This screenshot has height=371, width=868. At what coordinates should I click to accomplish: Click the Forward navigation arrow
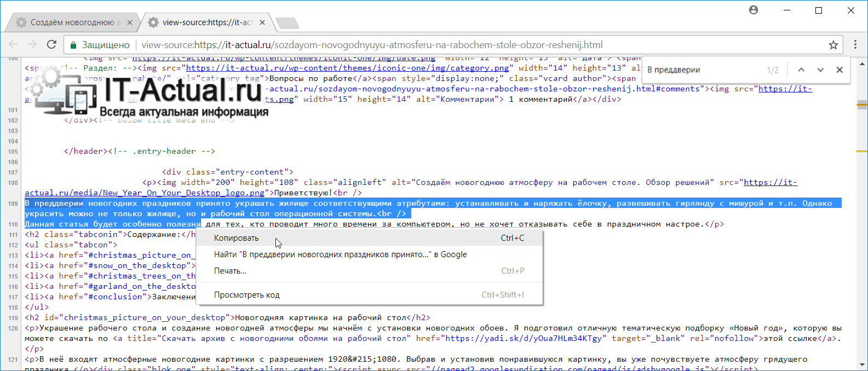(32, 45)
